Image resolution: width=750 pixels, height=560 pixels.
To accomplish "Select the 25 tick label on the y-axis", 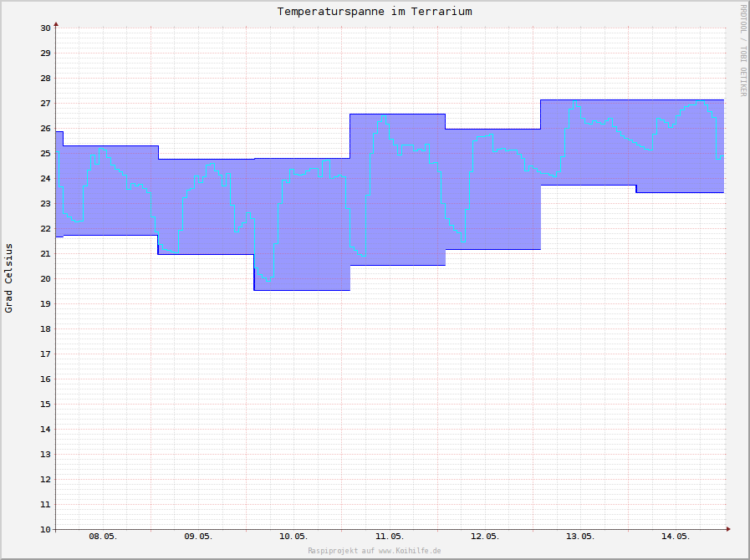I will (x=45, y=154).
